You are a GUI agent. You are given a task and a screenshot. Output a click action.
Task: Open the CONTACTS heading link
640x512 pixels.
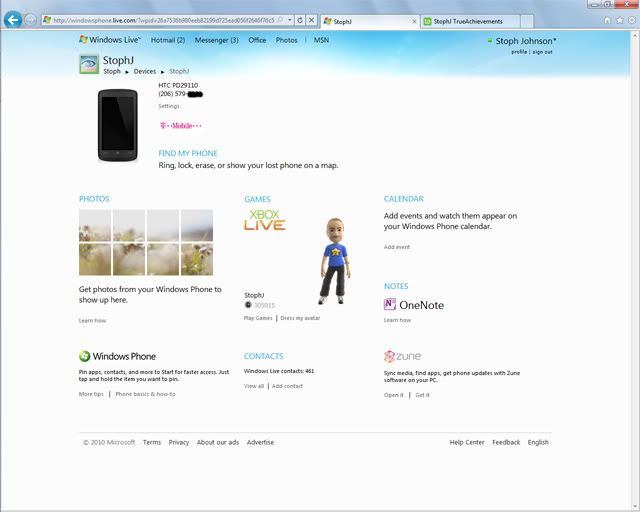(263, 356)
